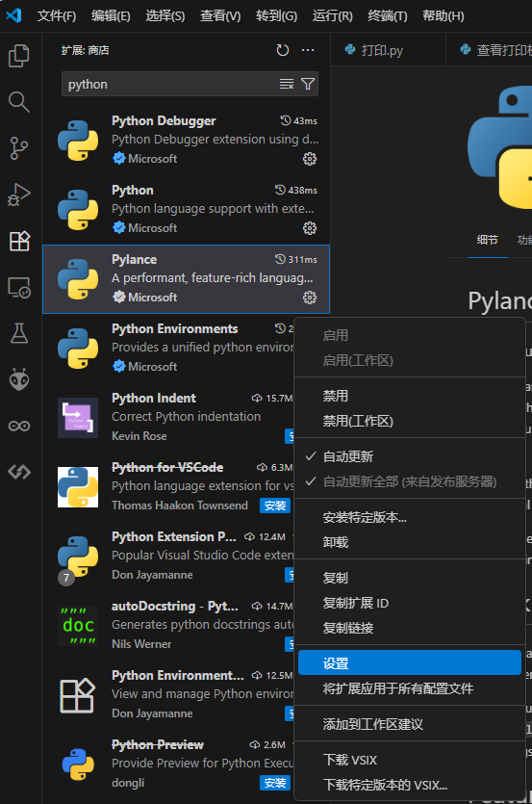Choose 下载特定版本的 VSIX... option

[410, 785]
